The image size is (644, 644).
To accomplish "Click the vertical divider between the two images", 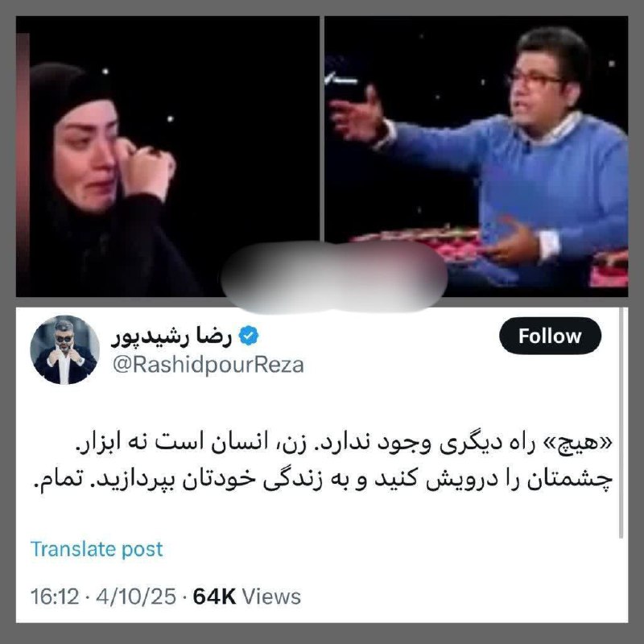I will click(321, 129).
